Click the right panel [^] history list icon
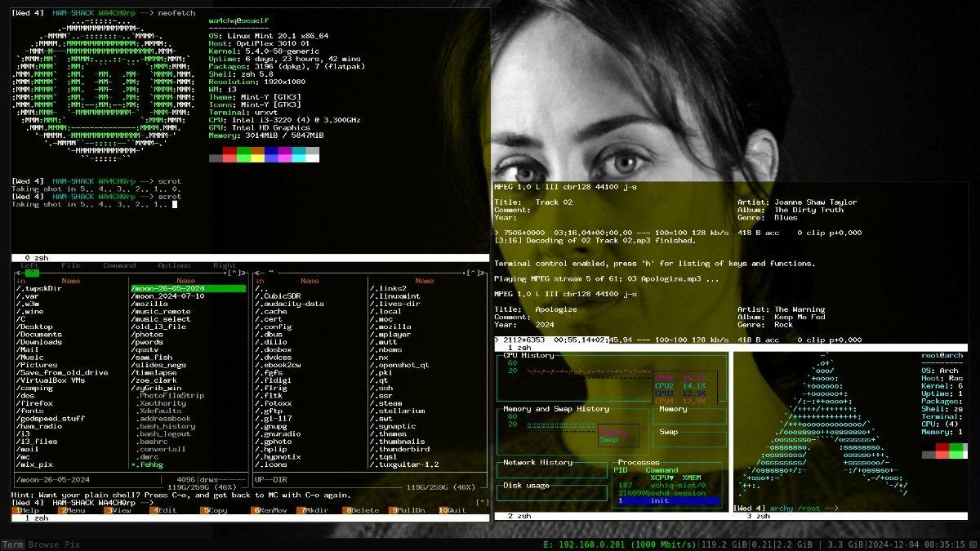Screen dimensions: 980x551 [474, 273]
